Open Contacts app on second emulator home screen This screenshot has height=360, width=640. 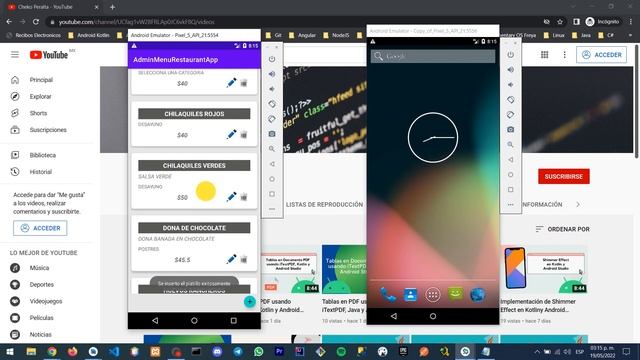click(410, 294)
